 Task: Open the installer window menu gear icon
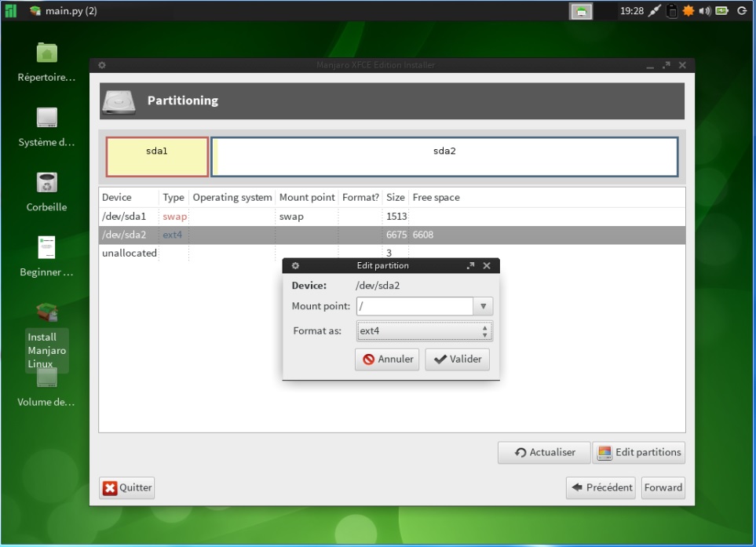[102, 65]
